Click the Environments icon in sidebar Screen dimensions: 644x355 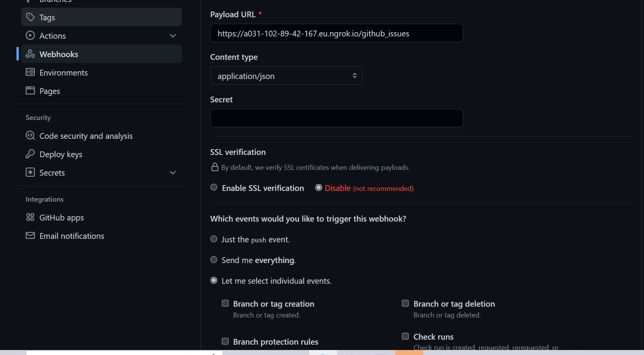30,72
